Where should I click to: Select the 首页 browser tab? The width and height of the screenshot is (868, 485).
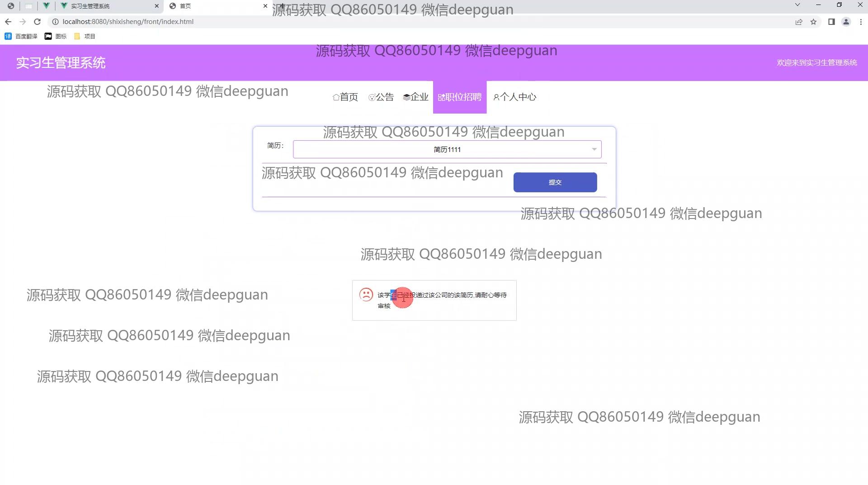click(x=219, y=6)
